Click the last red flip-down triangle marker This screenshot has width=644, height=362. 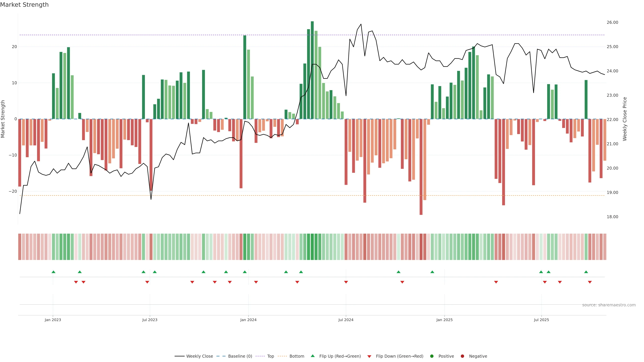(x=590, y=282)
